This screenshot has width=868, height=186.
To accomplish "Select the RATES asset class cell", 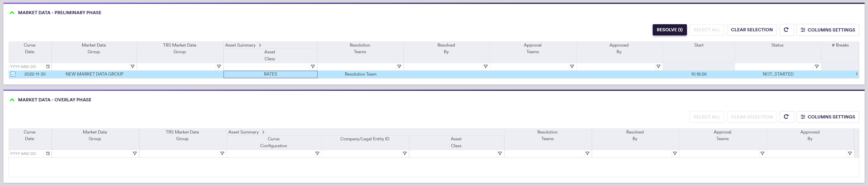I will click(x=270, y=74).
